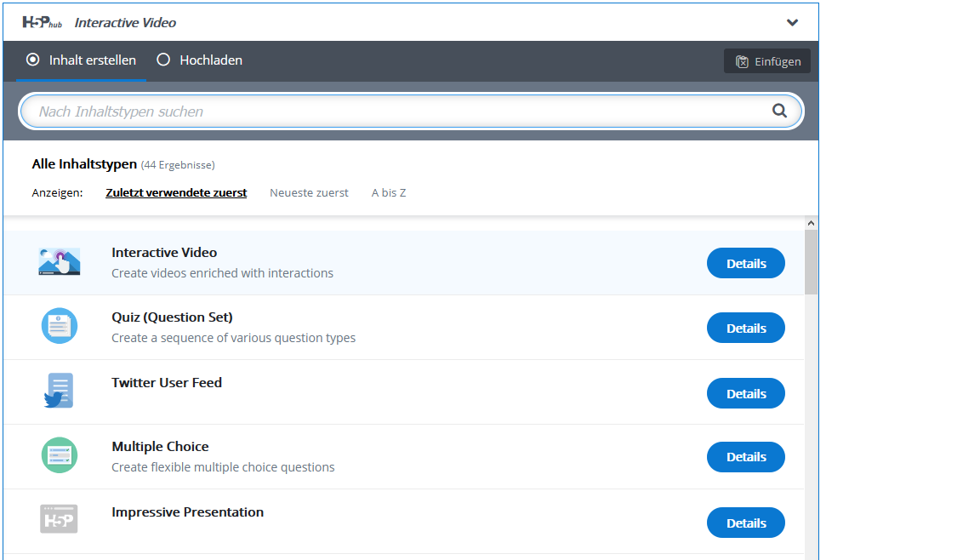Select the Impressive Presentation title
980x560 pixels.
(x=187, y=511)
